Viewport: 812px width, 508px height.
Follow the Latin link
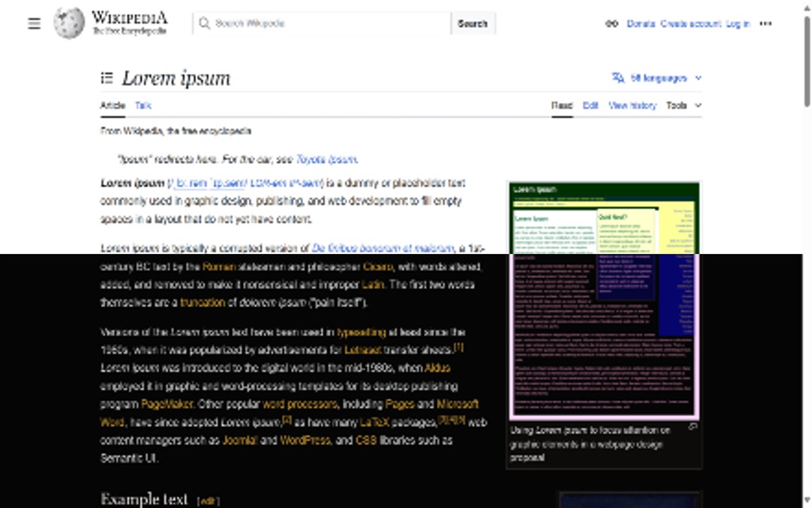[373, 284]
